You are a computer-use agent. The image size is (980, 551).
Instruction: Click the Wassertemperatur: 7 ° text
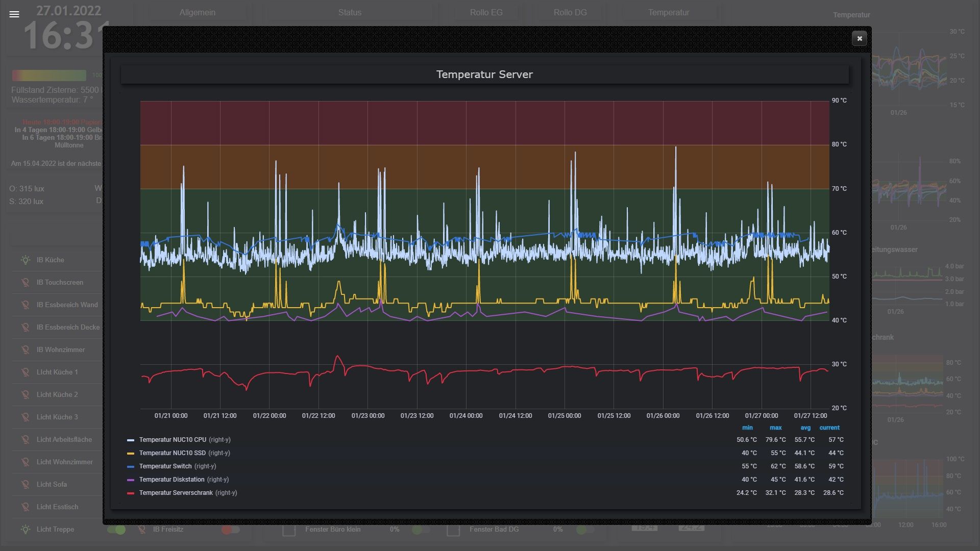coord(52,99)
